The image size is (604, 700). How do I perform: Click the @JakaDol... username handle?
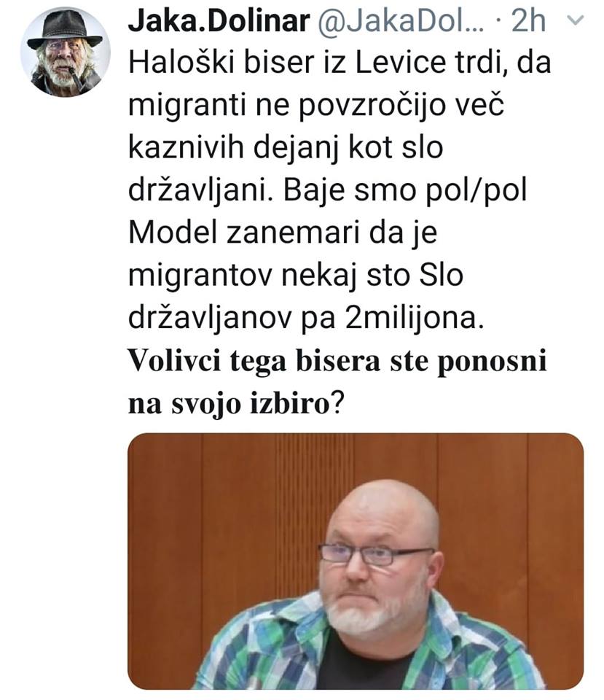click(400, 21)
